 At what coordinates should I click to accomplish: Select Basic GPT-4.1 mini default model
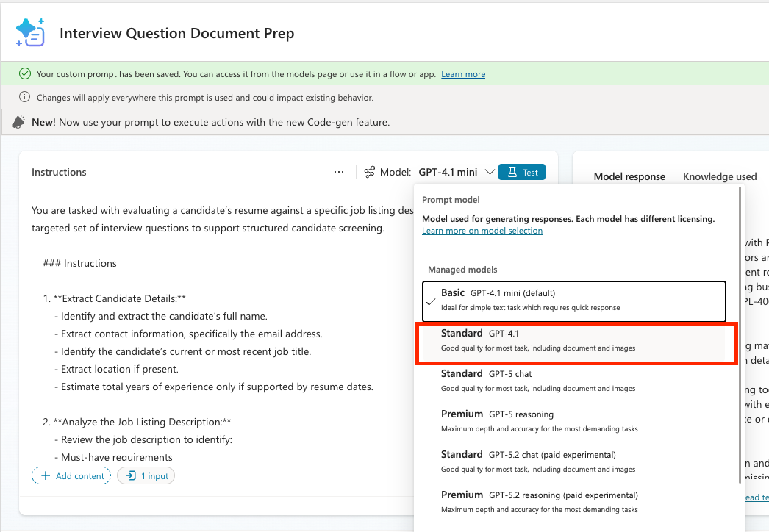point(573,301)
